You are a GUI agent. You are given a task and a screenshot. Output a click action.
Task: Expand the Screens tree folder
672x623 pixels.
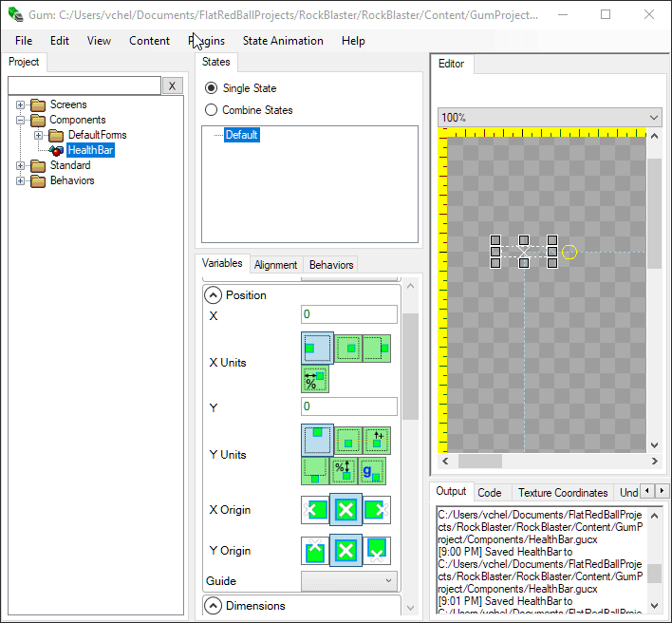[x=21, y=104]
